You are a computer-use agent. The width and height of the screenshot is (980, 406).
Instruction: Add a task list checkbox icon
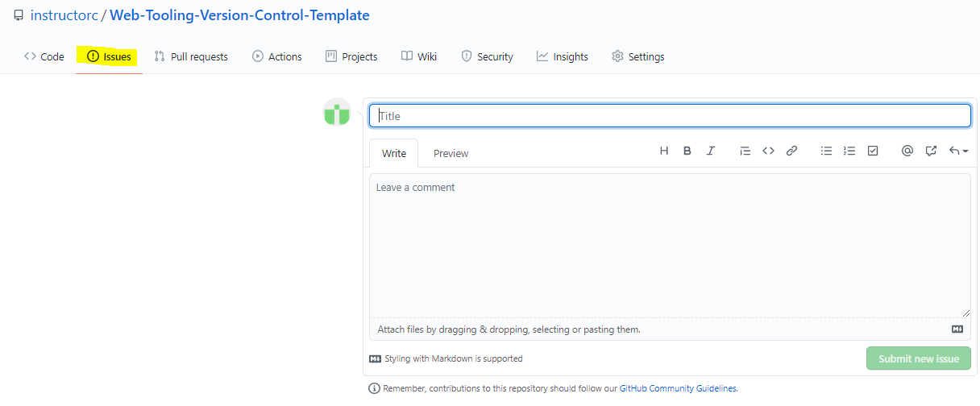click(x=873, y=151)
